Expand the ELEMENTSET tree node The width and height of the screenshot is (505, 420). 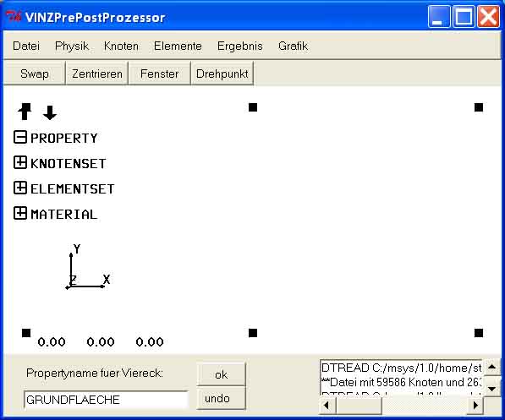pyautogui.click(x=20, y=188)
